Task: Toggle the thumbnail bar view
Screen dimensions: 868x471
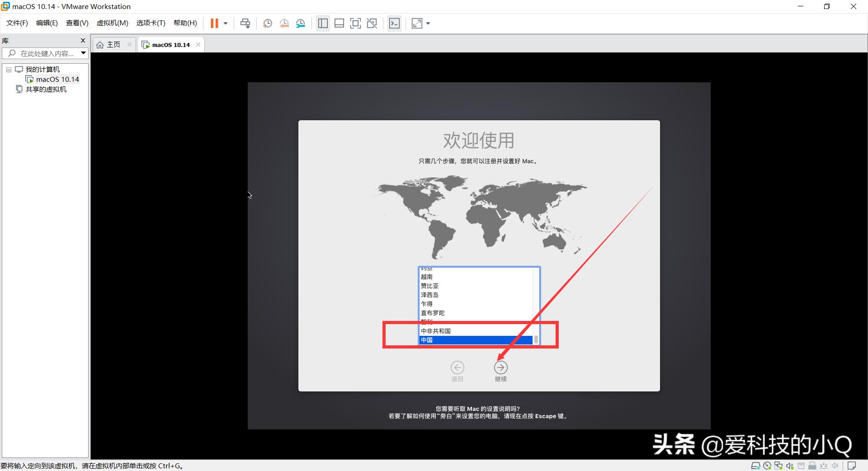Action: click(339, 23)
